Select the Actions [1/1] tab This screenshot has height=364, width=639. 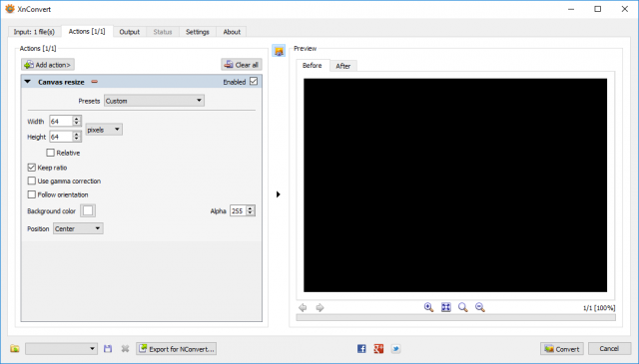pos(87,31)
